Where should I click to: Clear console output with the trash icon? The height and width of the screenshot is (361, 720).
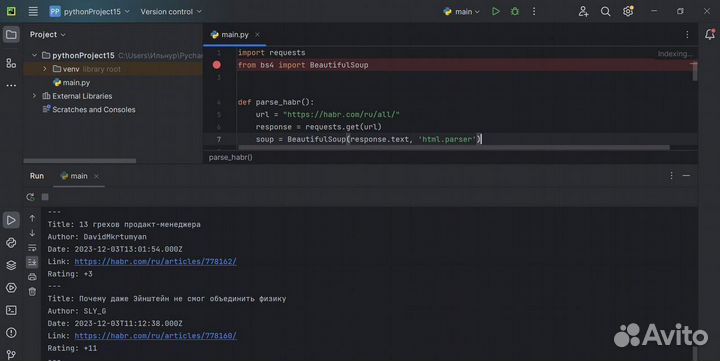[x=32, y=291]
